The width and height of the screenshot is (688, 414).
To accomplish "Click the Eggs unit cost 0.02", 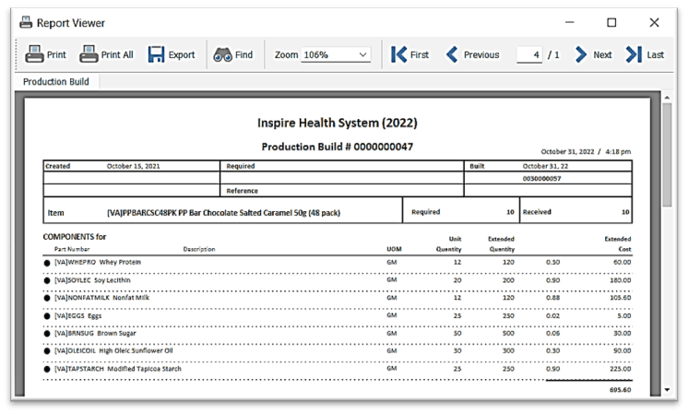I will tap(553, 316).
